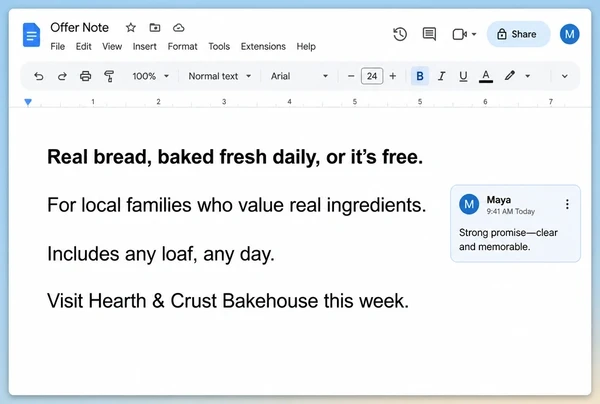Click the font size field 24
Viewport: 600px width, 404px height.
coord(372,76)
